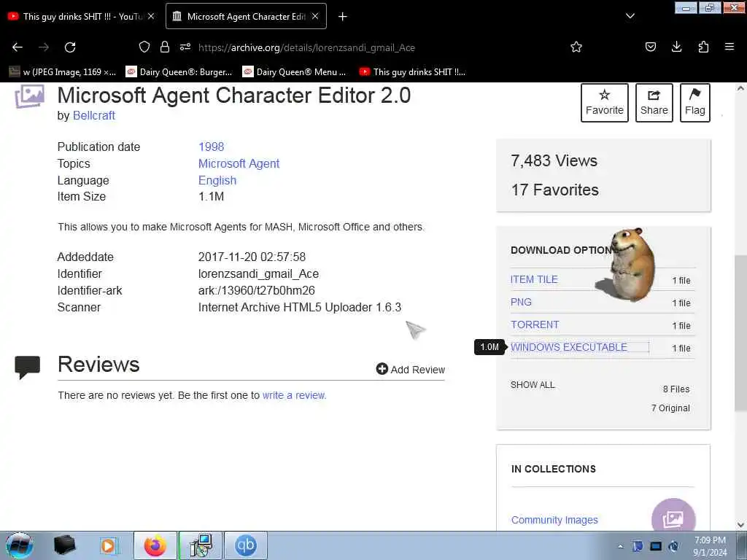Click the 7,483 Views text
This screenshot has height=560, width=747.
tap(554, 161)
